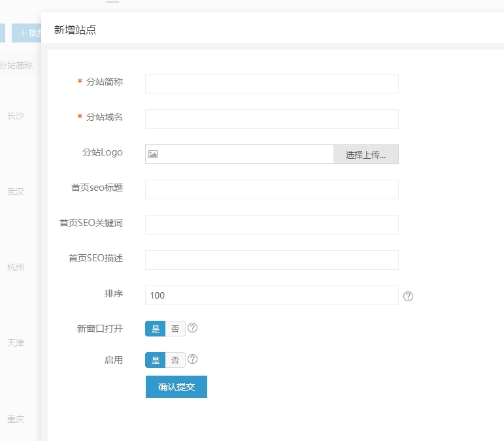Click the 分站Logo path field

click(245, 154)
